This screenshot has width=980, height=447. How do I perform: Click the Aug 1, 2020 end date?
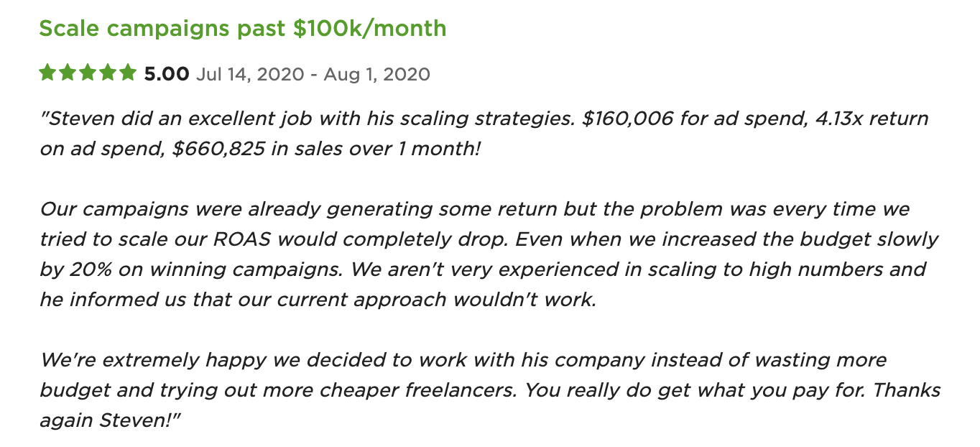376,74
